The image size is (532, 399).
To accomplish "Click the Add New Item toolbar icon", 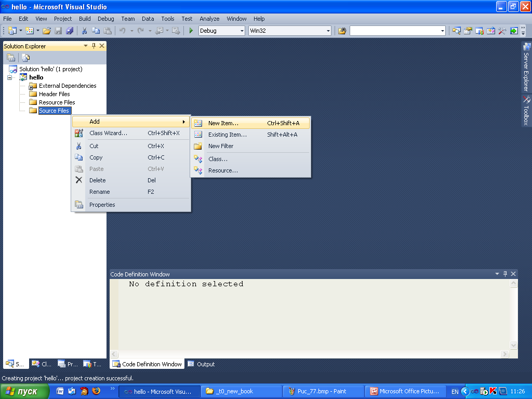I will (x=30, y=31).
